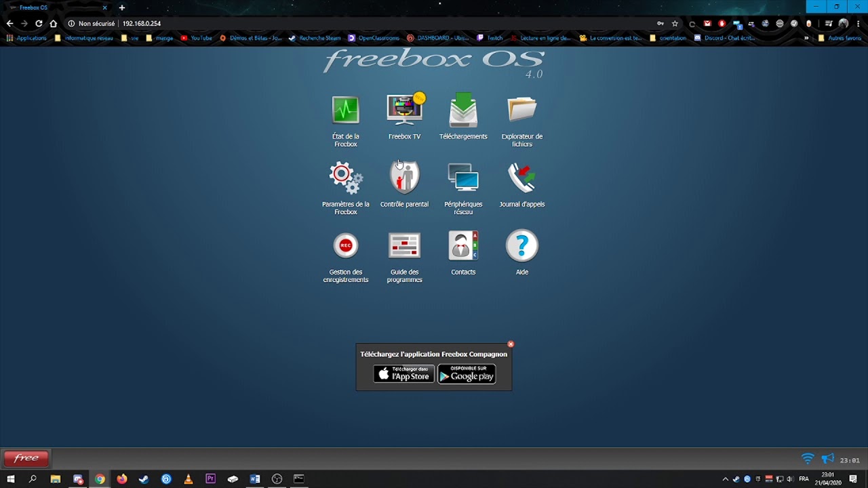The image size is (868, 488).
Task: Click the 23:01 Freebox OS clock
Action: click(850, 460)
